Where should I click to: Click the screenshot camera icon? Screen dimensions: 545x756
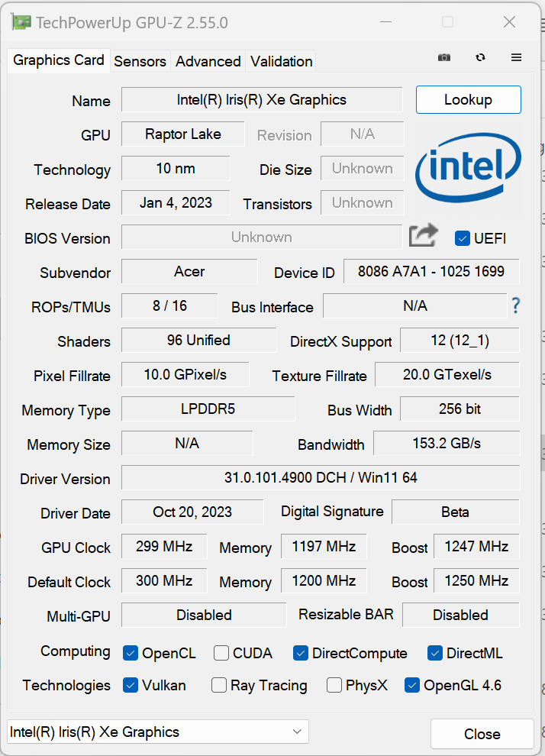click(x=443, y=58)
